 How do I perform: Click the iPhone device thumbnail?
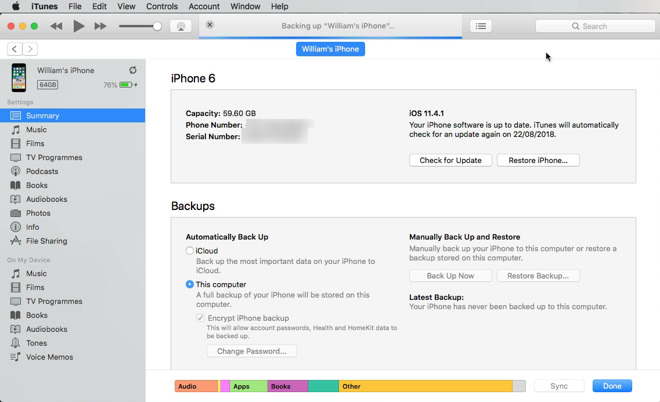point(19,77)
